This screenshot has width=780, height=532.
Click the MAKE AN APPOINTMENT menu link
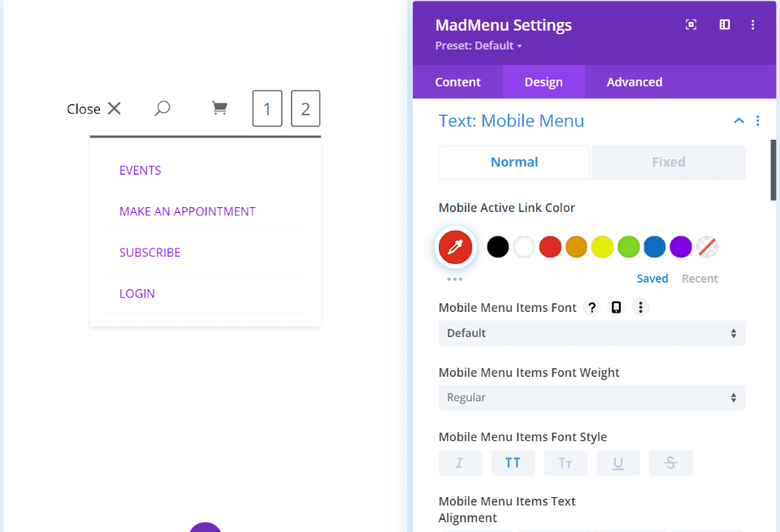pyautogui.click(x=188, y=211)
